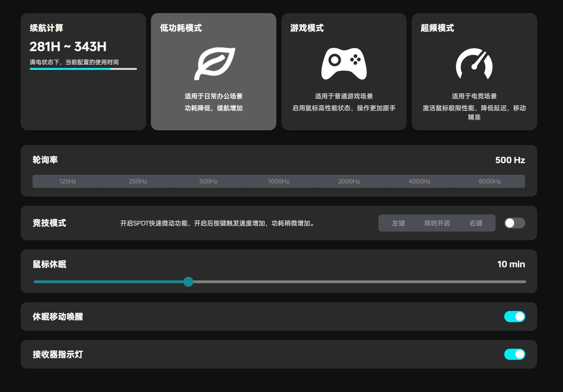Set polling rate to 250Hz

click(138, 181)
